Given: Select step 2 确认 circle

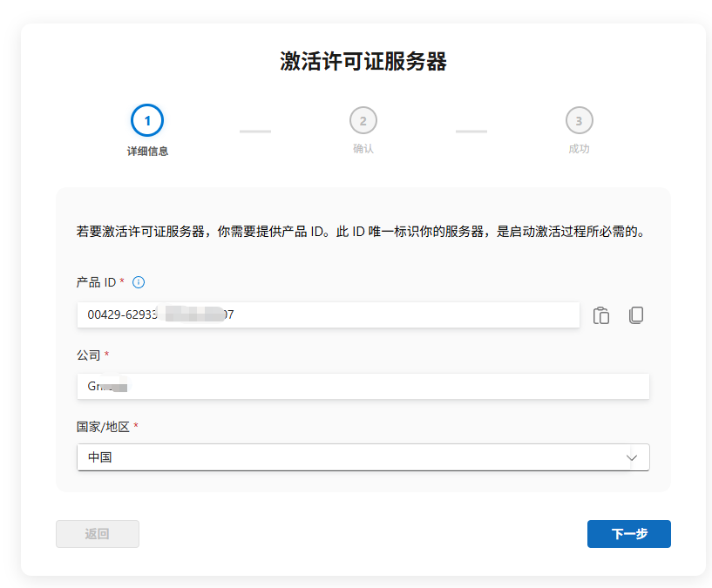Looking at the screenshot, I should click(363, 120).
